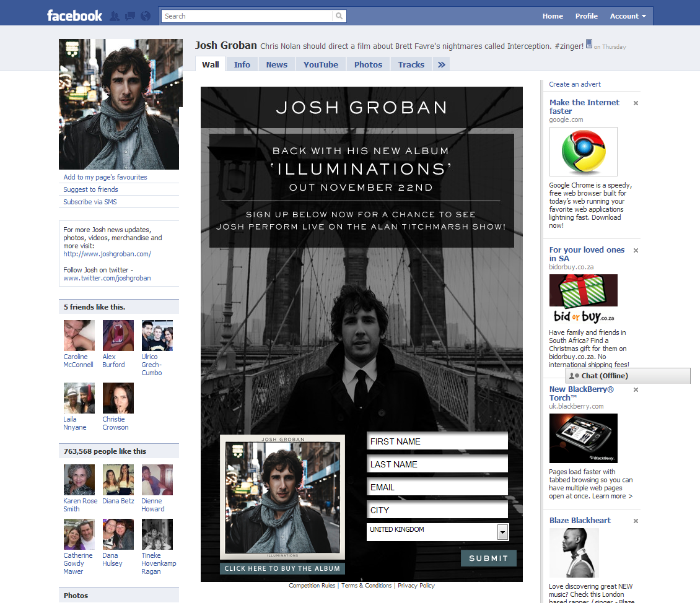Open Diana Betz's profile picture
Image resolution: width=700 pixels, height=603 pixels.
118,479
